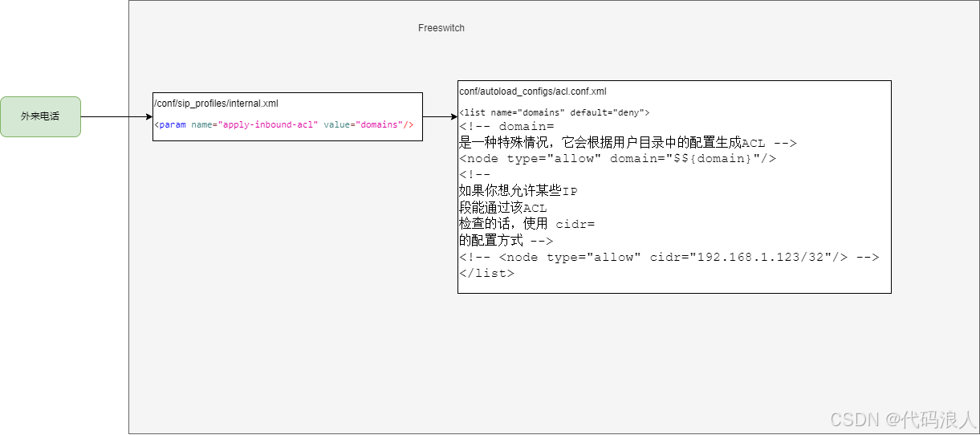
Task: Click the cidr="192.168.1.123/32" commented node line
Action: 669,257
